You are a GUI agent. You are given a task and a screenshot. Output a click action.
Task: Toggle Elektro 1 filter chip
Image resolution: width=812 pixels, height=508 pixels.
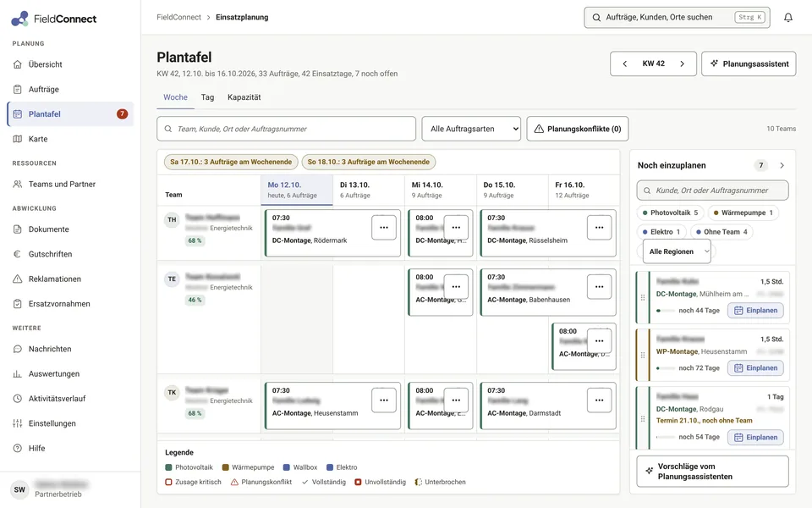(x=661, y=232)
